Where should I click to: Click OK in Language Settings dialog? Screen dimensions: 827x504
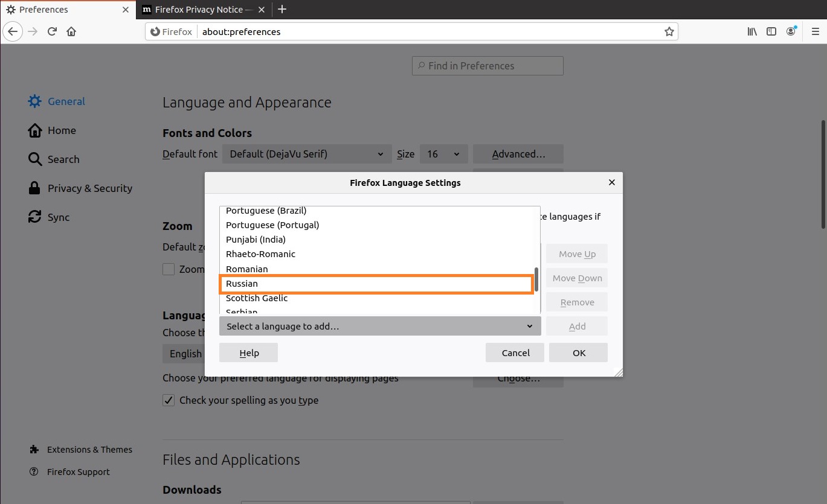(x=578, y=353)
